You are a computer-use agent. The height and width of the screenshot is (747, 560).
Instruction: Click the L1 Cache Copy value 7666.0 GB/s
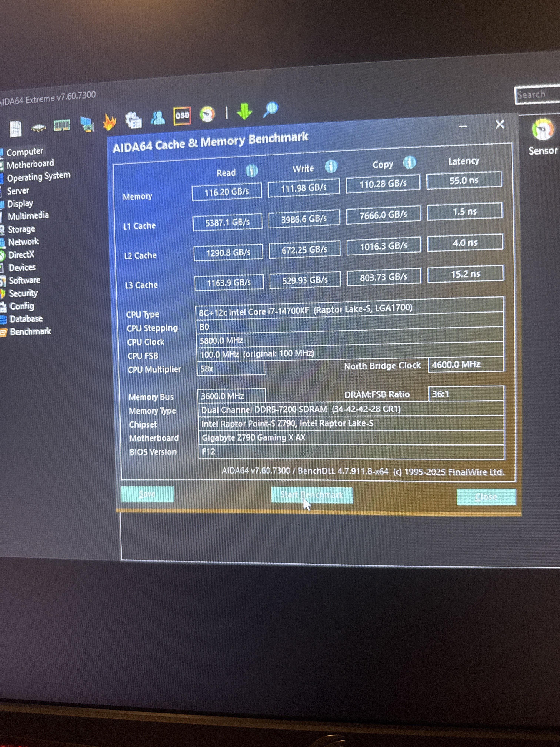[x=384, y=215]
